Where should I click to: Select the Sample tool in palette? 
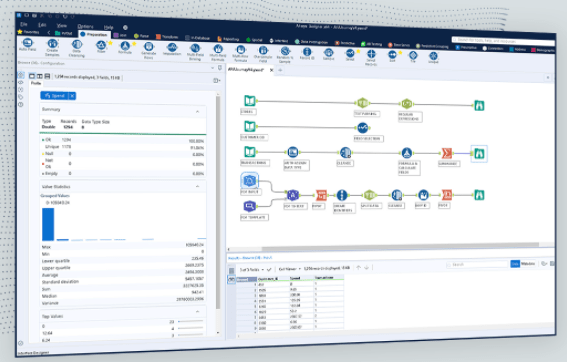pyautogui.click(x=328, y=54)
